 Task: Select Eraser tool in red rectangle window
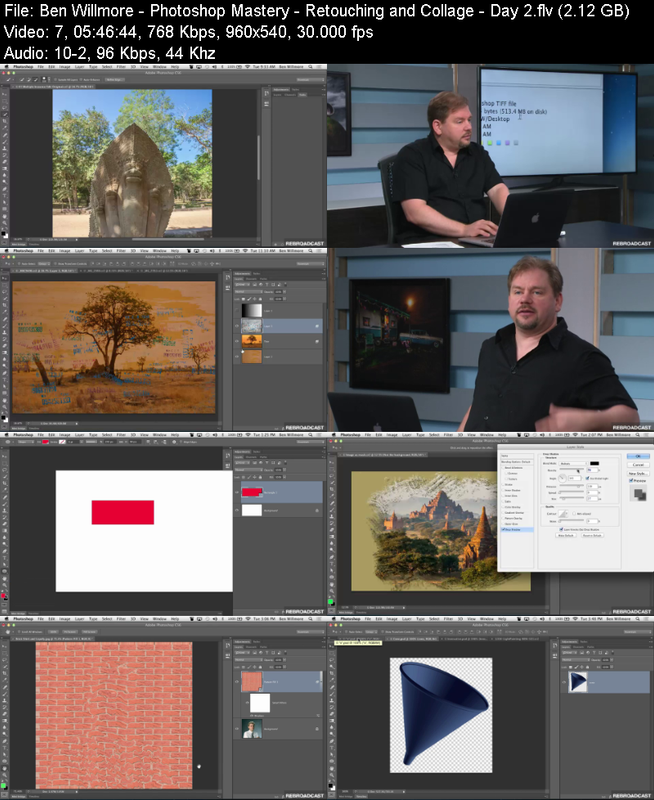(5, 524)
